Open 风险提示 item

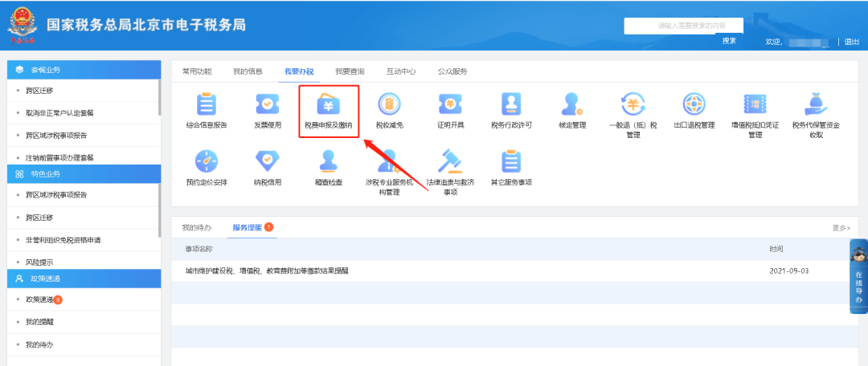(x=39, y=262)
